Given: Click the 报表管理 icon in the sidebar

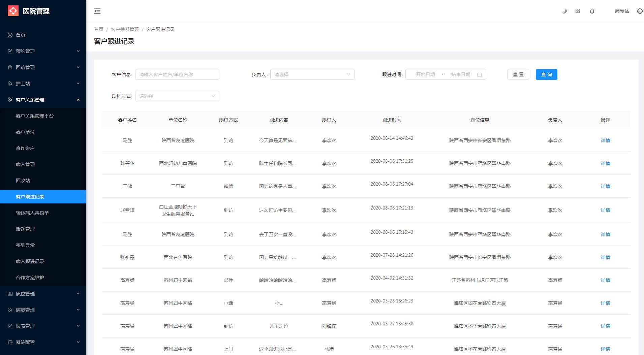Looking at the screenshot, I should tap(10, 326).
